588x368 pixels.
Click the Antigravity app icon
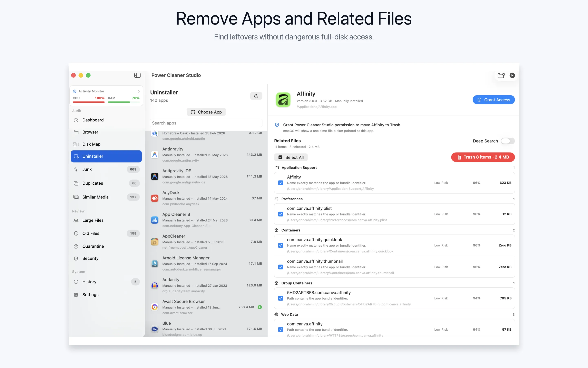click(x=155, y=155)
